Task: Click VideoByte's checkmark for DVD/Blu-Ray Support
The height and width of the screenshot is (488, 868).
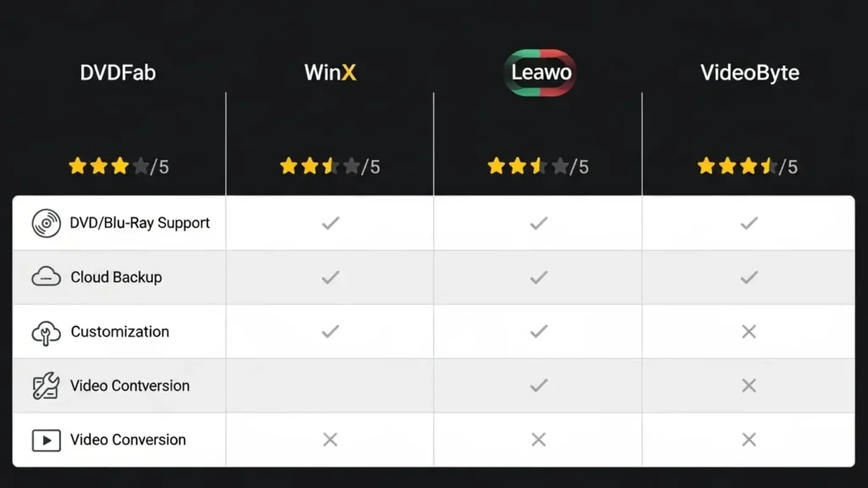Action: (x=748, y=223)
